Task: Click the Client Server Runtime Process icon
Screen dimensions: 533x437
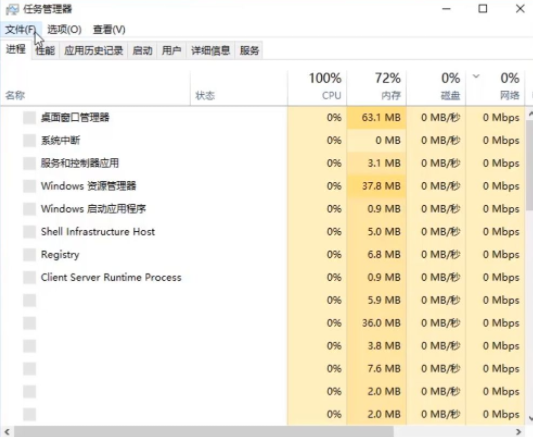Action: [x=30, y=277]
